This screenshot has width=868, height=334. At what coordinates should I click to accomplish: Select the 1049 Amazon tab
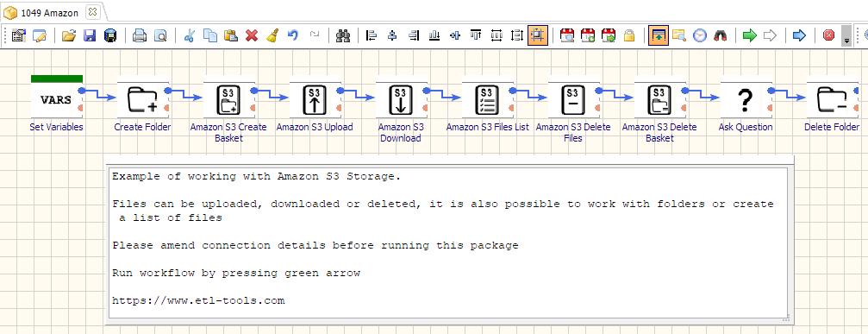50,12
